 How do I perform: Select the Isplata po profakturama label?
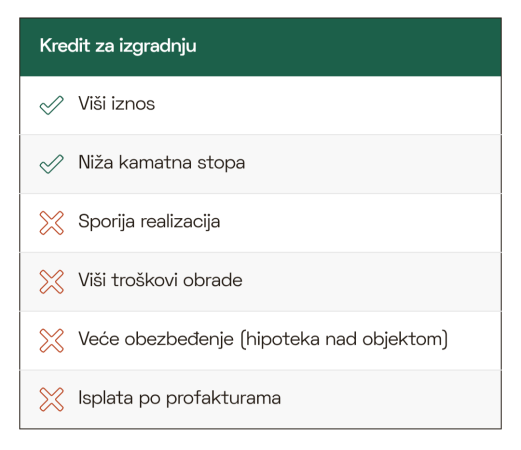tap(180, 398)
